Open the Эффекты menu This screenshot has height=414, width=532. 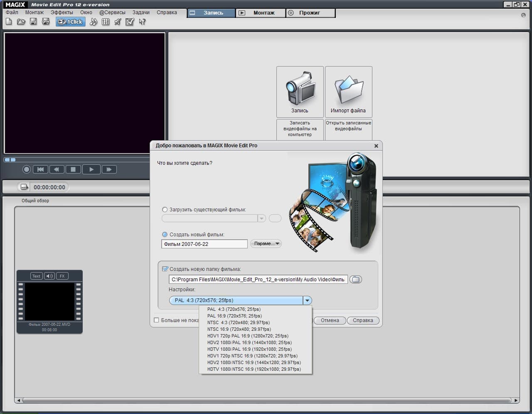pos(62,12)
